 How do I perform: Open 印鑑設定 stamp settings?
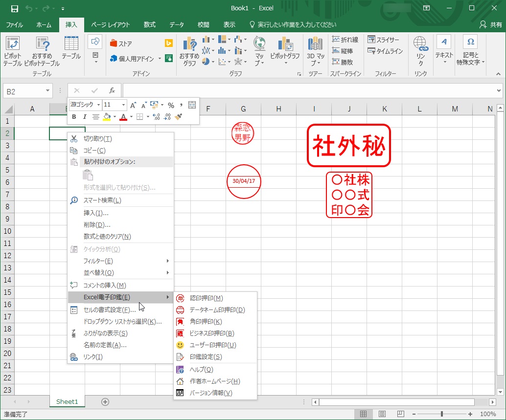tap(206, 357)
